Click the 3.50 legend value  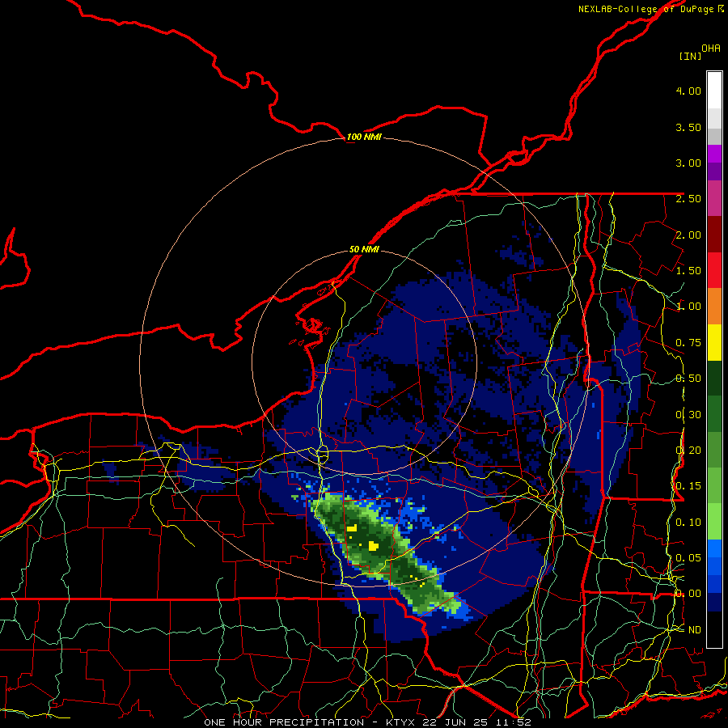click(688, 127)
